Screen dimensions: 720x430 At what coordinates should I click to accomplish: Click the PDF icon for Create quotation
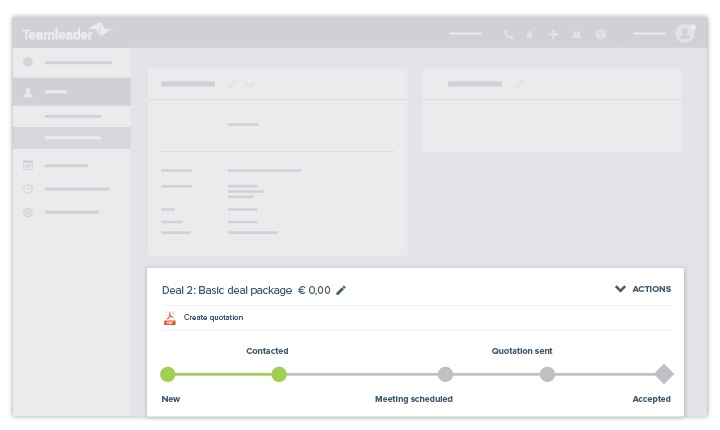pos(170,318)
